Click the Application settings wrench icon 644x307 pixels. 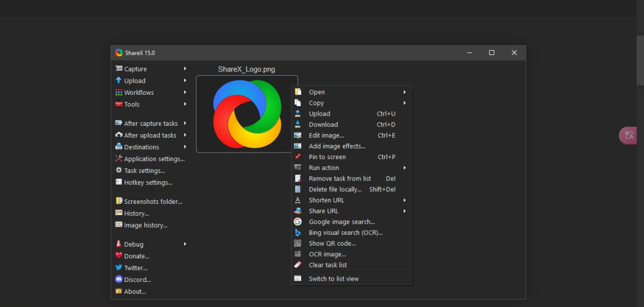click(119, 159)
